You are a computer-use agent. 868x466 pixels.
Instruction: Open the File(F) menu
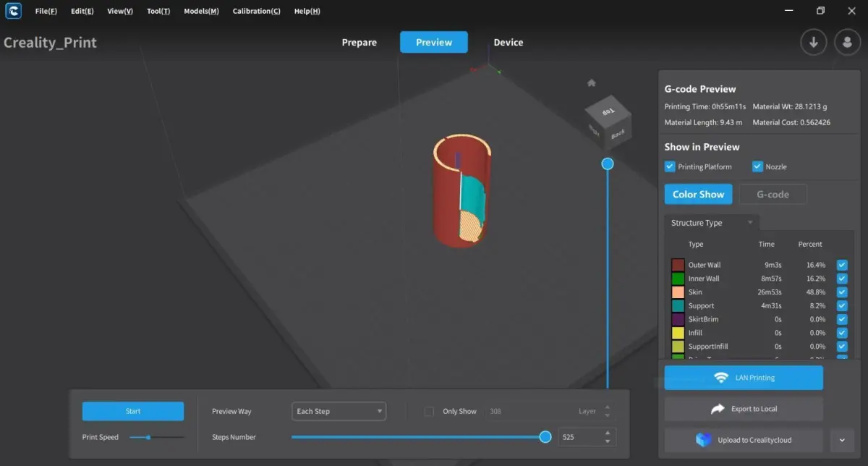tap(46, 12)
